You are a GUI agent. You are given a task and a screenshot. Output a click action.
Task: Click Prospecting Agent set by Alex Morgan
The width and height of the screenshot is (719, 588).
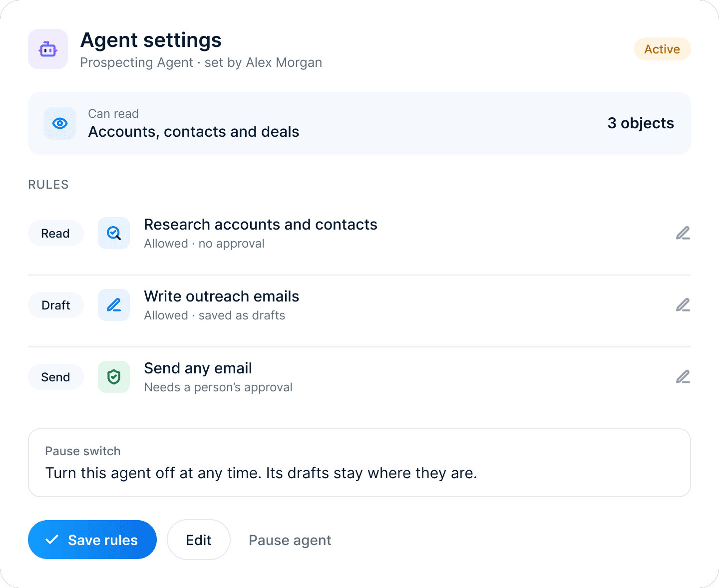click(201, 62)
